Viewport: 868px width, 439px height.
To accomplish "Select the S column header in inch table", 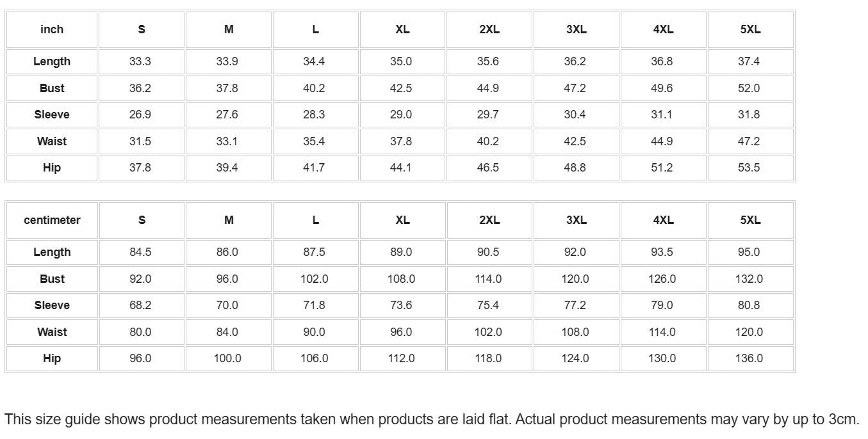I will 142,29.
